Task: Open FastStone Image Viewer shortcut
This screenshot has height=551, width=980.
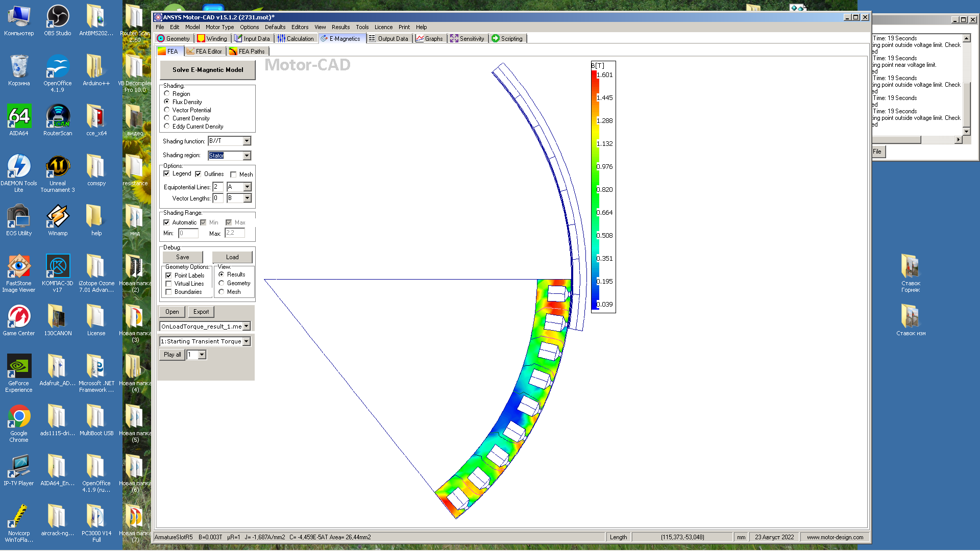Action: 19,273
